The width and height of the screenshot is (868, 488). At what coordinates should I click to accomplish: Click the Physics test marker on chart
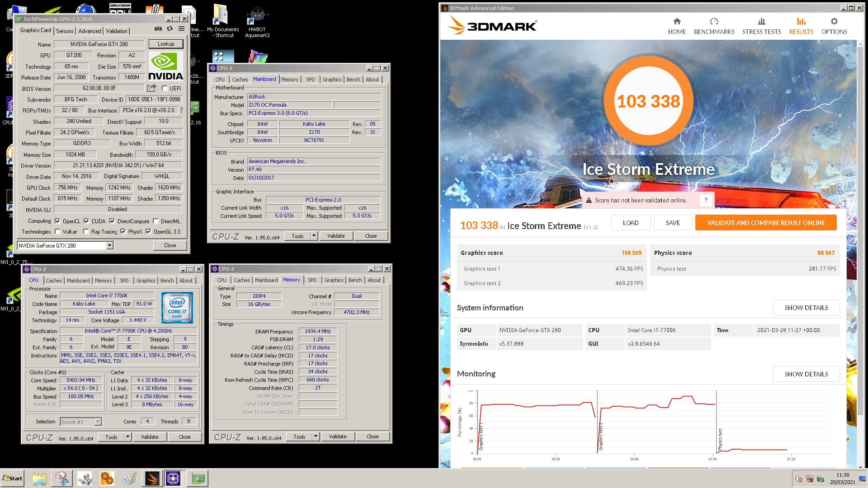pyautogui.click(x=720, y=440)
